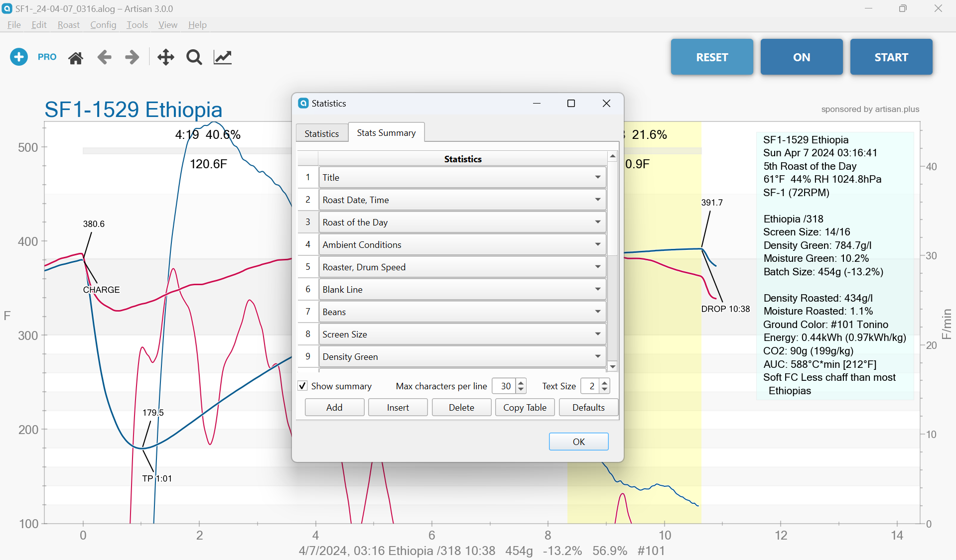Click the Max characters per line field
956x560 pixels.
point(505,386)
